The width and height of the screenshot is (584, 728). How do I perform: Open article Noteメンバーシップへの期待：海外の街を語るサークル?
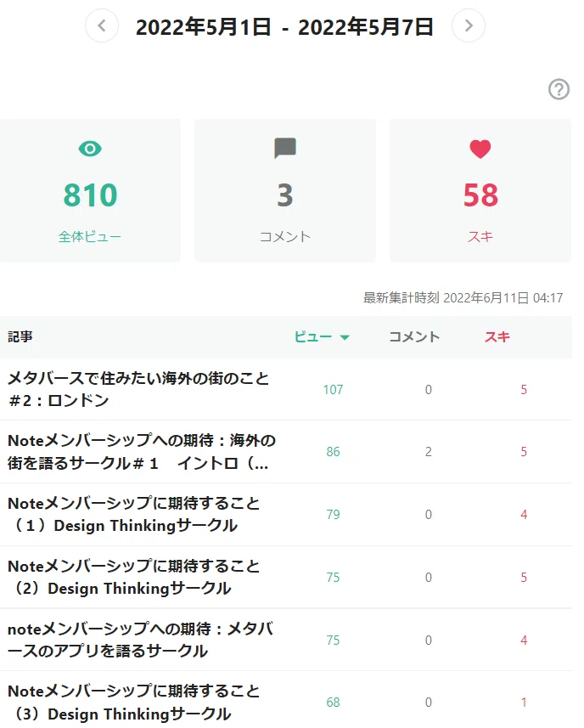point(142,451)
